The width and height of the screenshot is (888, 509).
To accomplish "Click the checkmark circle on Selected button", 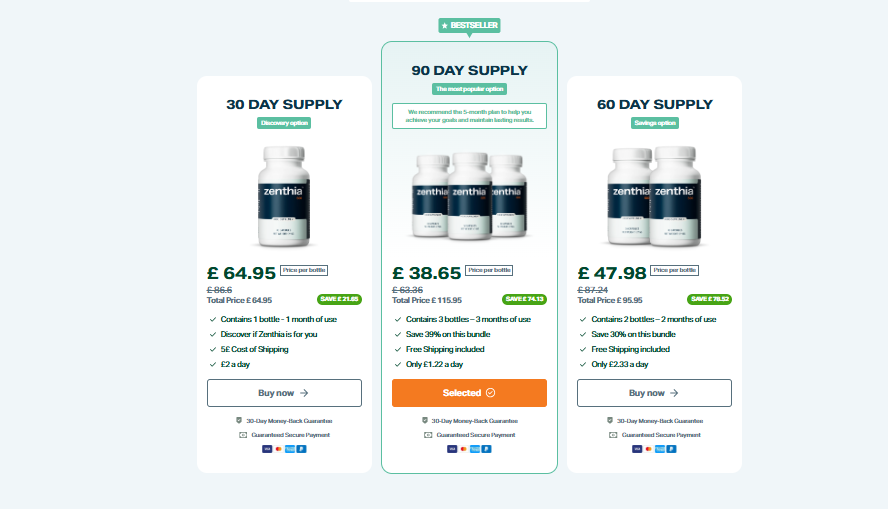I will tap(490, 393).
